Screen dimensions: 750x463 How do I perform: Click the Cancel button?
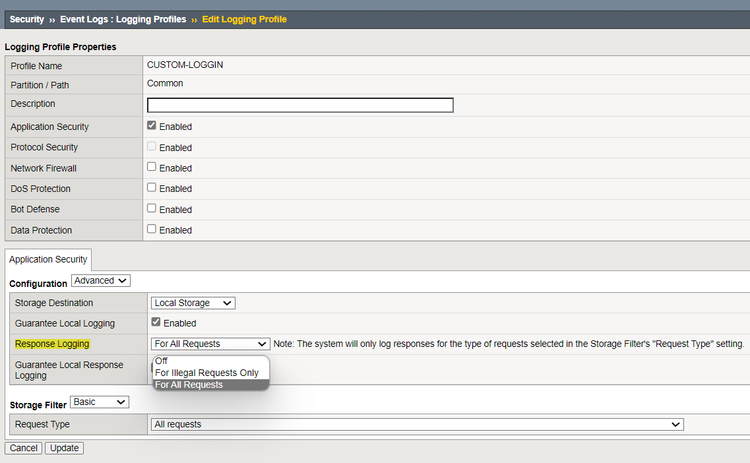23,448
